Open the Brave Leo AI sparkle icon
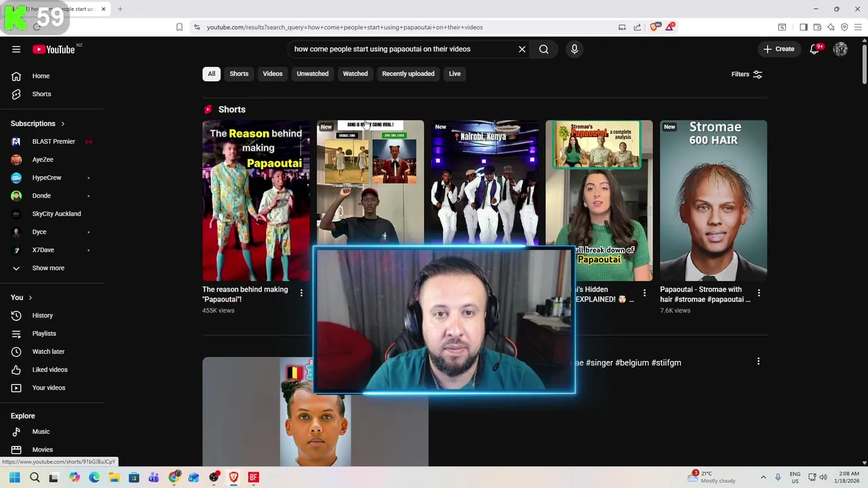 coord(831,27)
